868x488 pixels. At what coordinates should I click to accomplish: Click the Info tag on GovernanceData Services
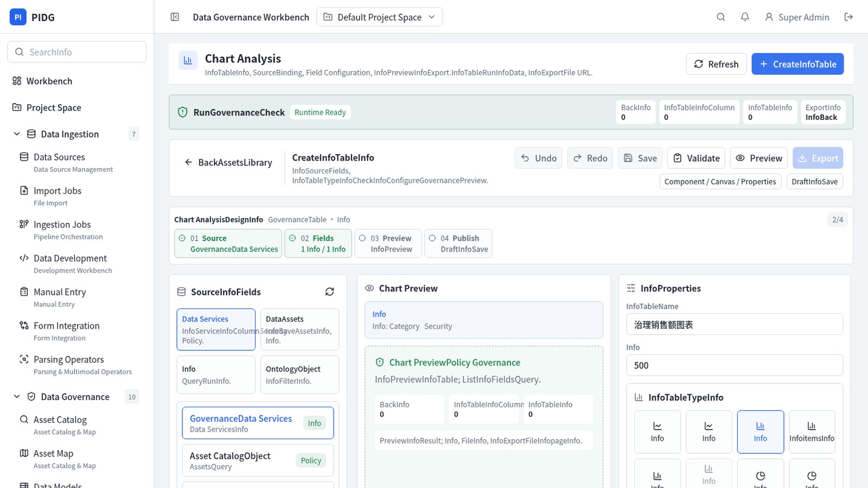315,423
